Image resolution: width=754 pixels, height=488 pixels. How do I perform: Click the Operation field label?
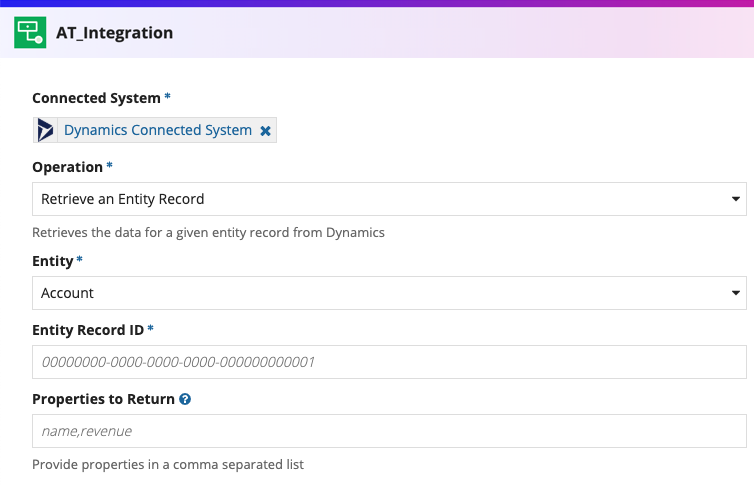(x=67, y=167)
